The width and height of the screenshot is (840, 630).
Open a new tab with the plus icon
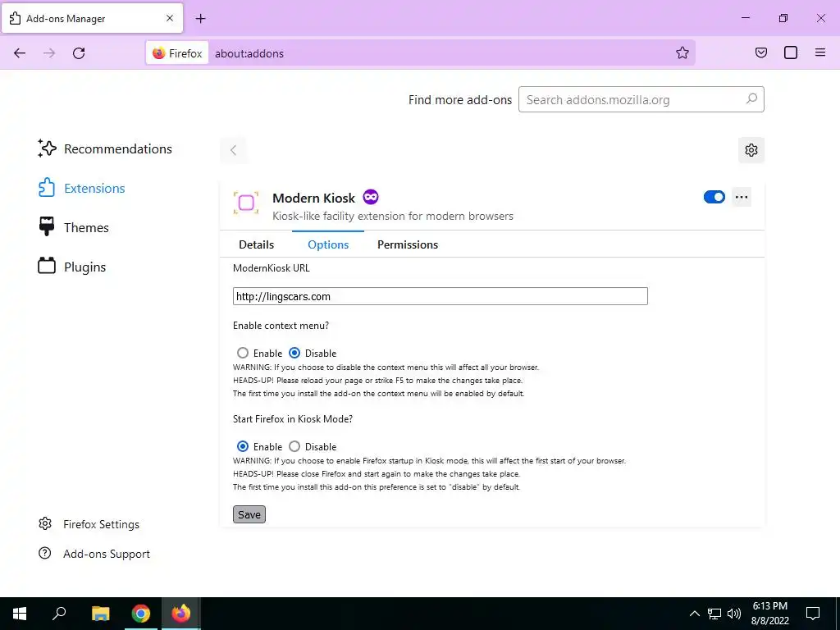200,19
